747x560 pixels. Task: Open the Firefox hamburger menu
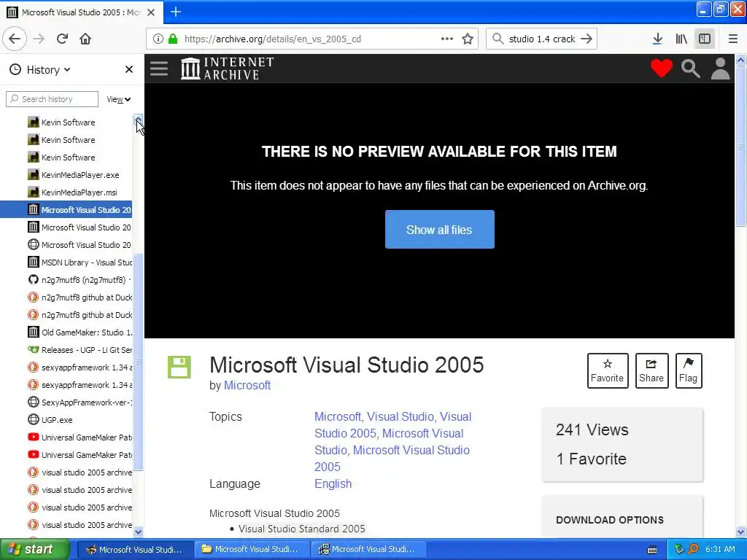[x=733, y=39]
